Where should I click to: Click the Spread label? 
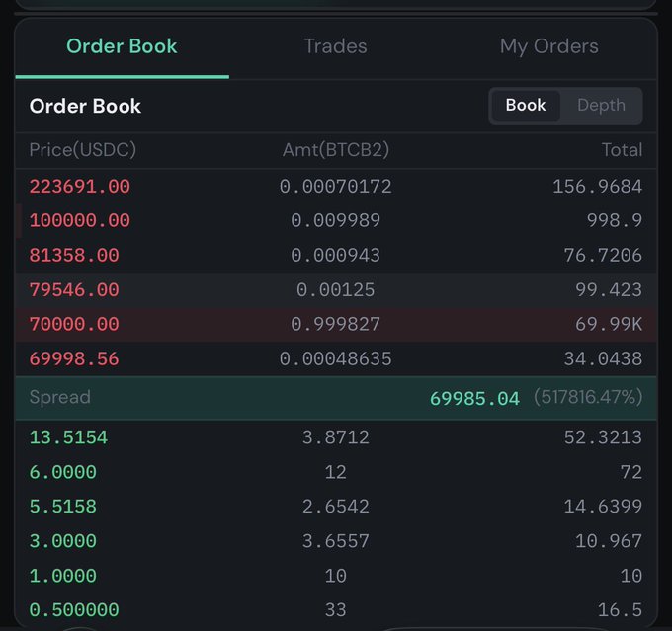(x=60, y=398)
